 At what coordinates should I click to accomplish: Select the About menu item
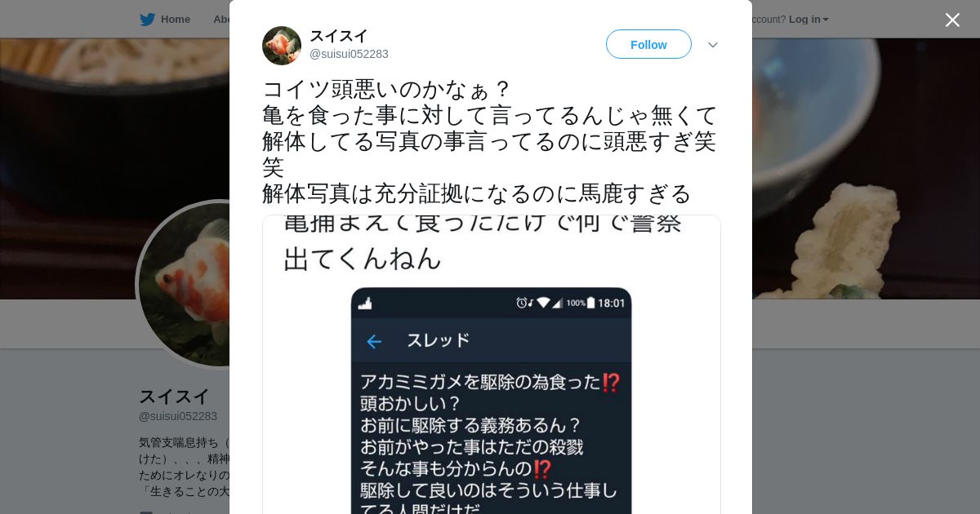point(221,20)
